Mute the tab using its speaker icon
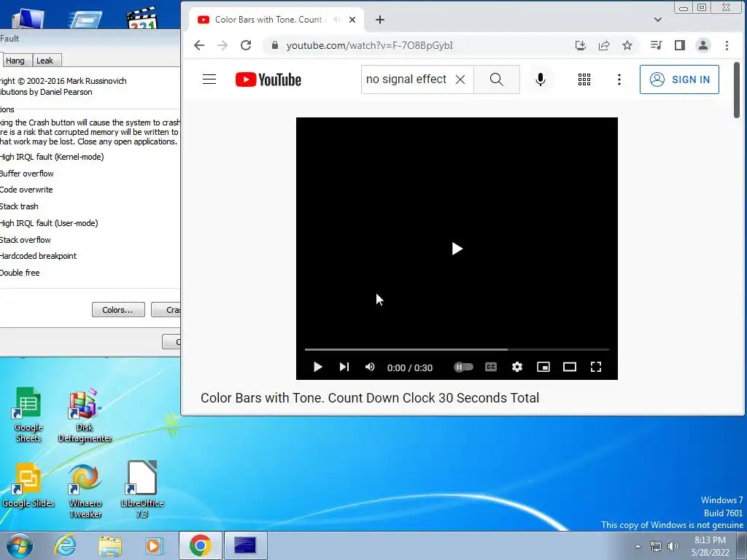The width and height of the screenshot is (747, 560). pos(337,20)
